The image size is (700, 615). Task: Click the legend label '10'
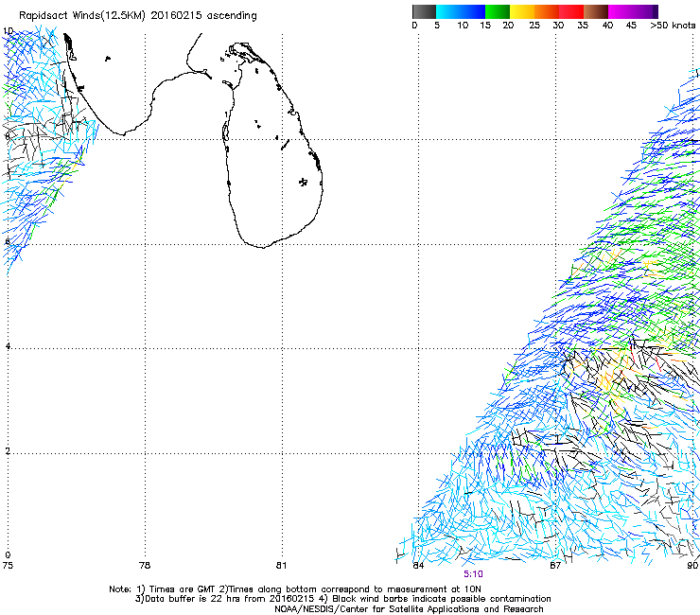463,26
